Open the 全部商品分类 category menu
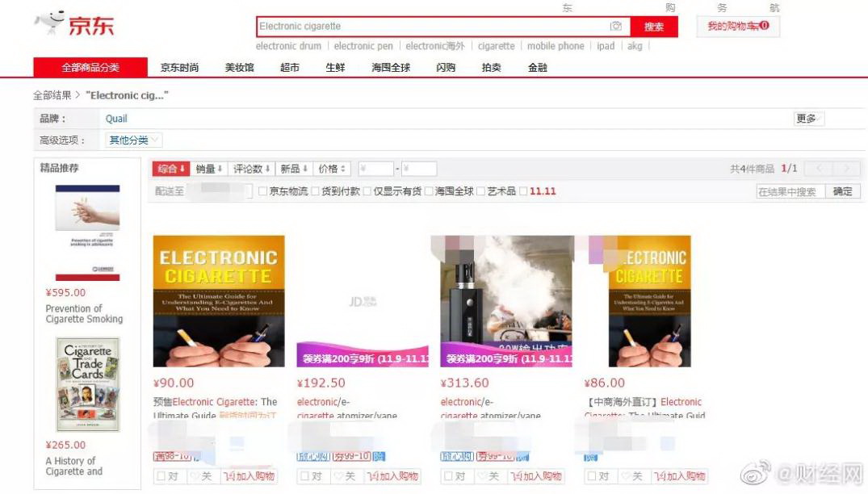Screen dimensions: 868x494 point(90,68)
